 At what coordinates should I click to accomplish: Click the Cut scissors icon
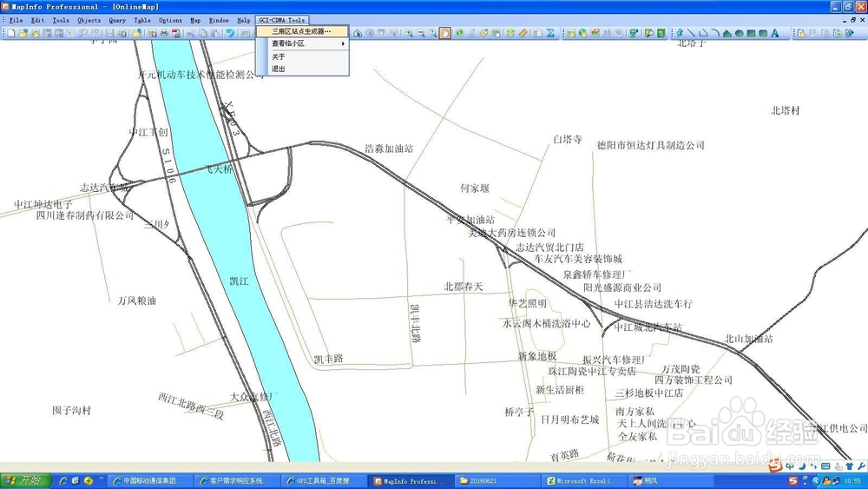(191, 33)
